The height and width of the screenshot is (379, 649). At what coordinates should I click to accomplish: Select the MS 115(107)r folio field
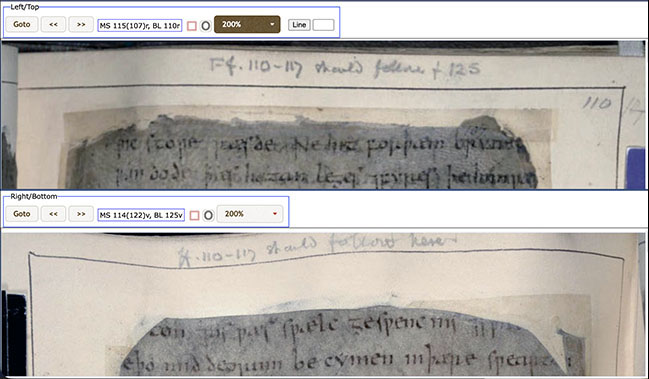(x=139, y=26)
